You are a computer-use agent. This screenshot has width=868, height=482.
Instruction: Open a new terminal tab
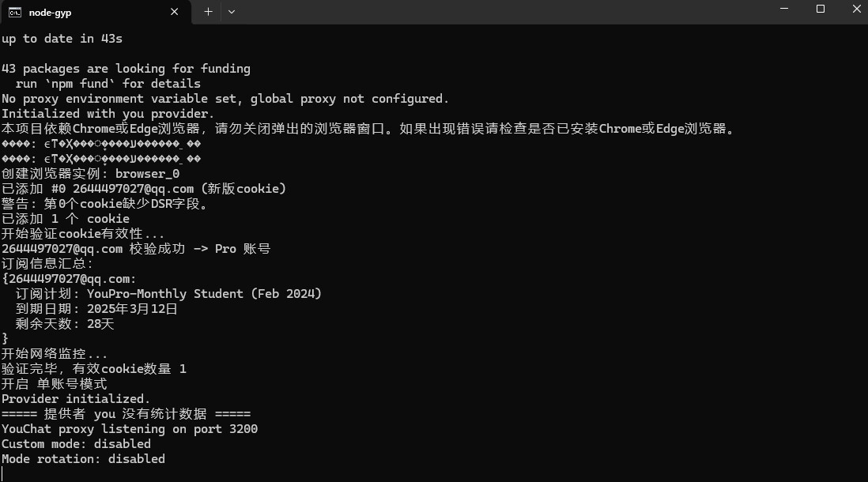[x=208, y=11]
